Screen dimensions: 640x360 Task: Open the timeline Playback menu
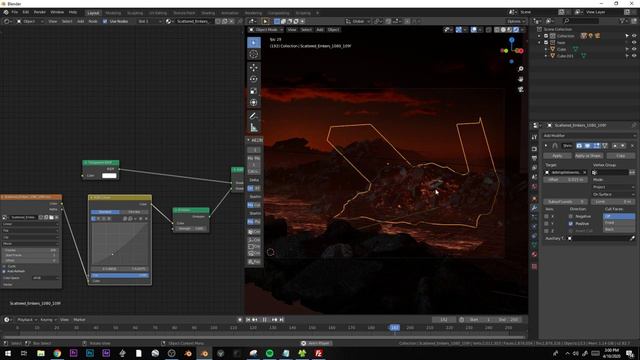pyautogui.click(x=27, y=320)
